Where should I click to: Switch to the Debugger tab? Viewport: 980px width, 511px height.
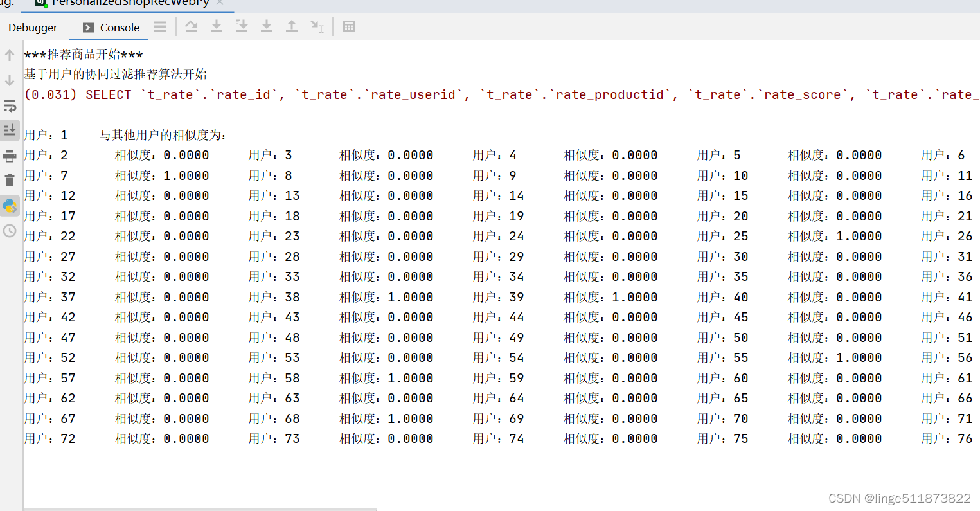point(33,28)
